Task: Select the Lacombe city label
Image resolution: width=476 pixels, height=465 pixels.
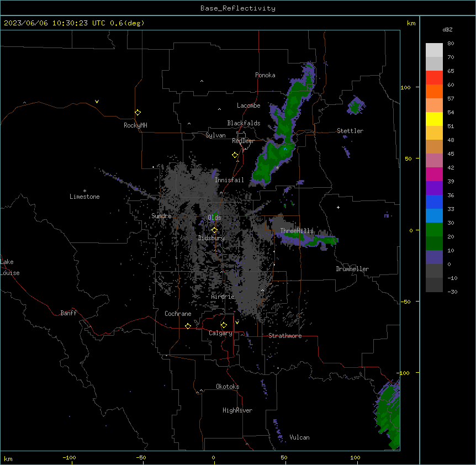Action: pos(248,105)
